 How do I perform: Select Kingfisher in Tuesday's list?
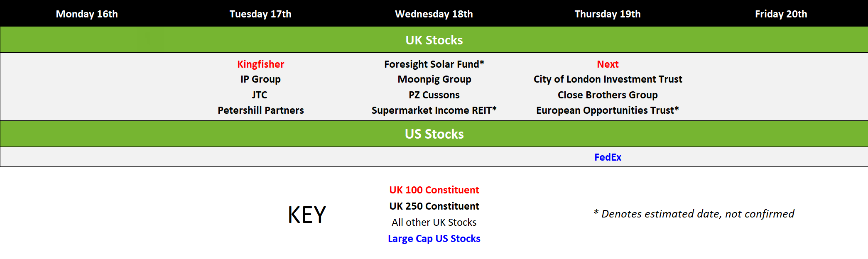pyautogui.click(x=260, y=64)
